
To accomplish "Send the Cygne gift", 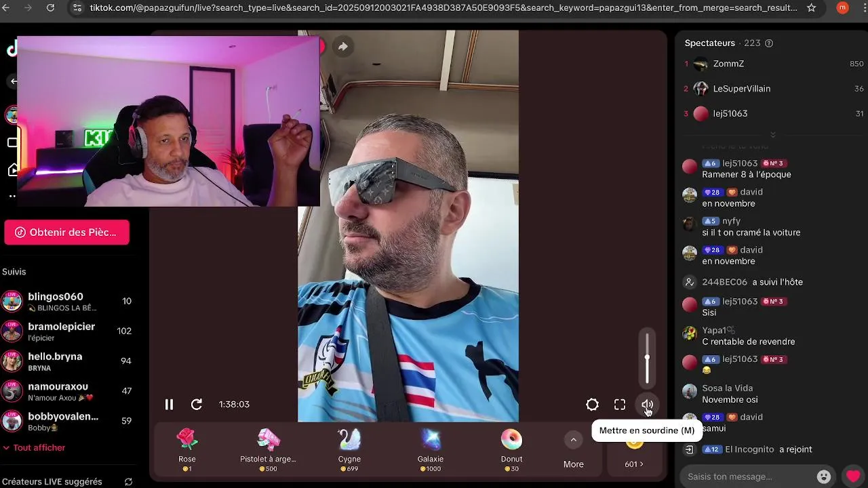I will [349, 449].
